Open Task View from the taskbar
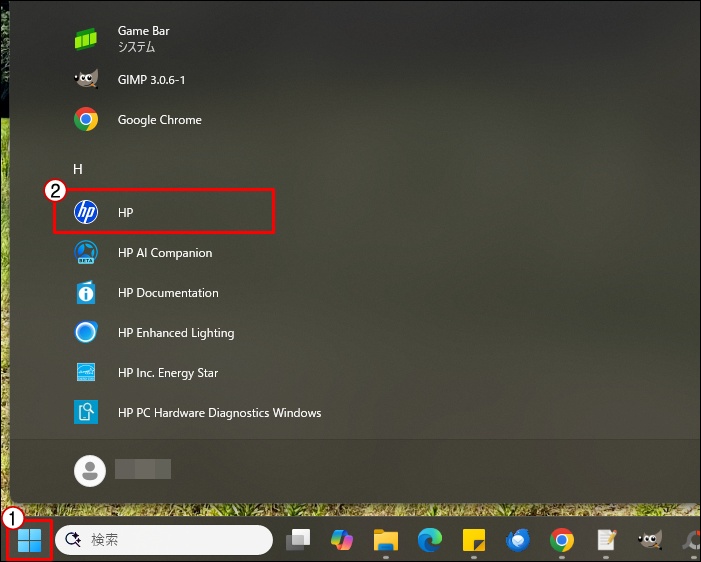This screenshot has width=701, height=562. click(x=297, y=541)
